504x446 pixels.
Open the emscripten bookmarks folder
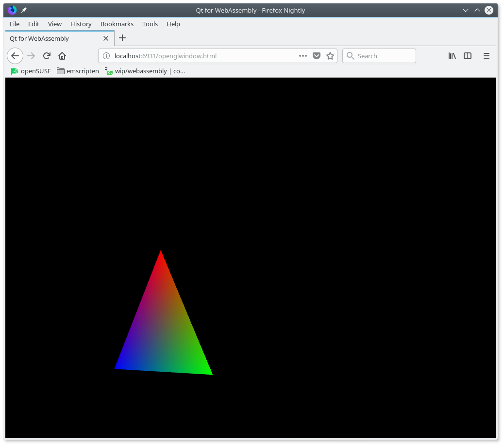78,71
